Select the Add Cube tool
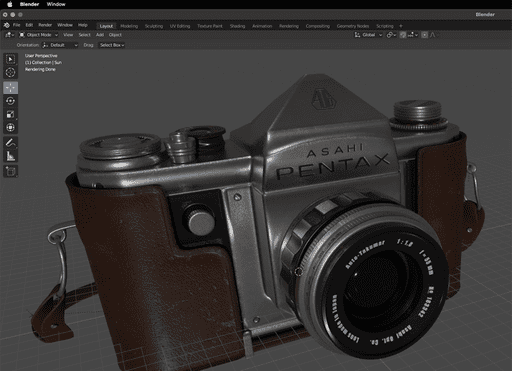This screenshot has width=512, height=371. pos(10,171)
